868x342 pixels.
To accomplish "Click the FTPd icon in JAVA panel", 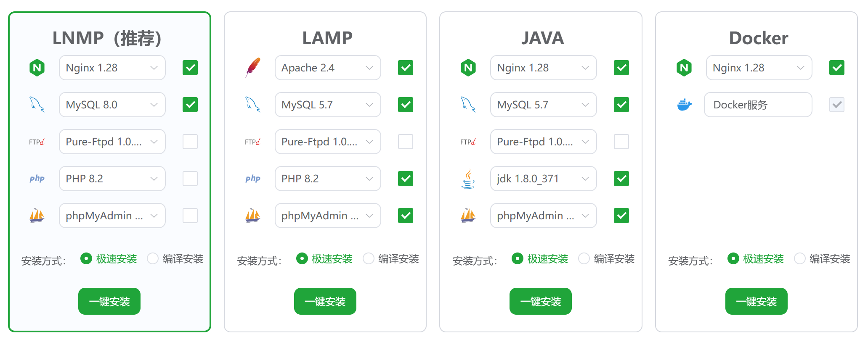I will click(468, 142).
